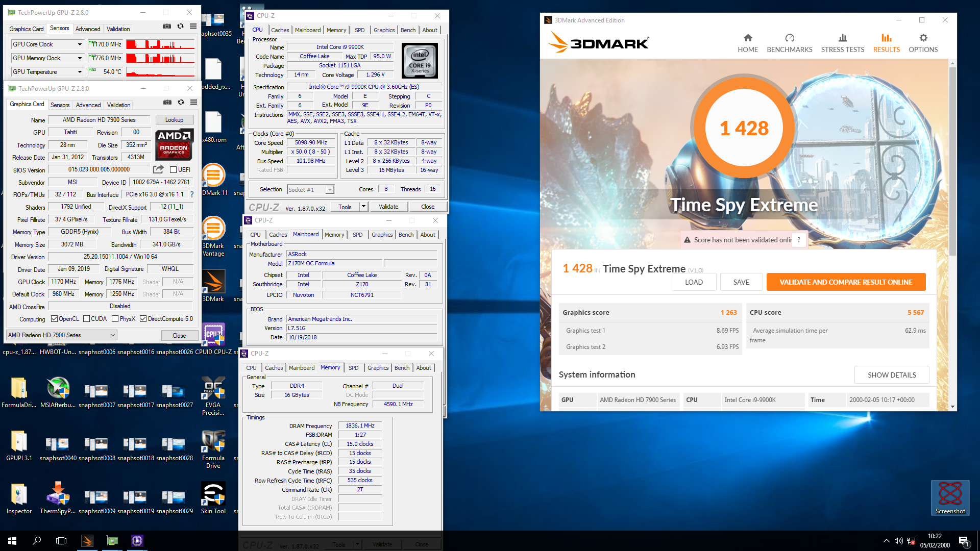This screenshot has height=551, width=980.
Task: Open the Task View taskbar button
Action: click(61, 541)
